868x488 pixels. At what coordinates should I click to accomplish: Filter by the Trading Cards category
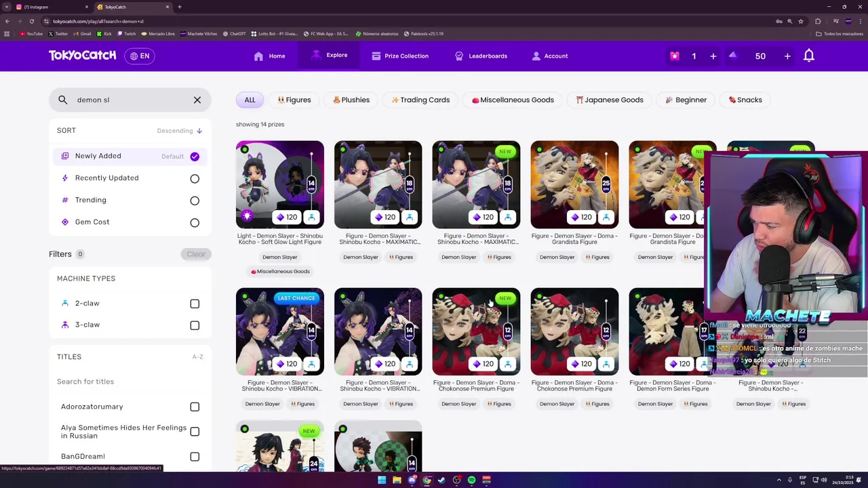tap(420, 100)
